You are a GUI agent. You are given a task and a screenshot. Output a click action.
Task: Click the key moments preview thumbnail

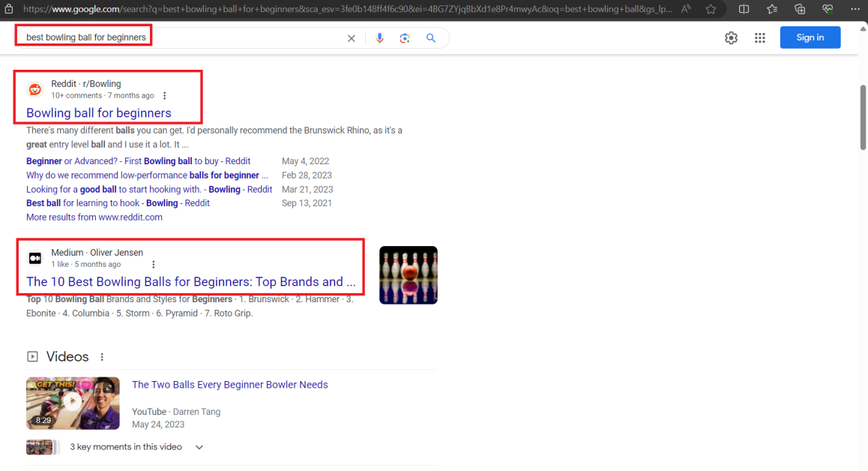pos(43,447)
